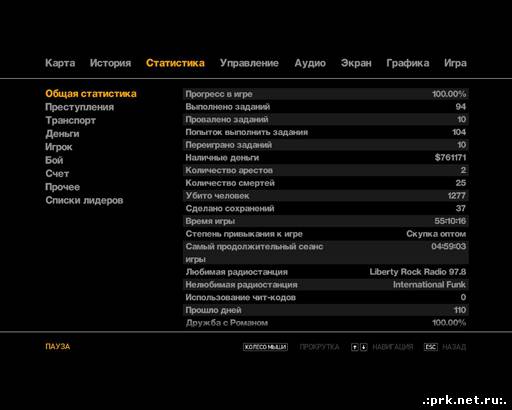Image resolution: width=512 pixels, height=410 pixels.
Task: Click the $761171 cash value
Action: [x=450, y=157]
